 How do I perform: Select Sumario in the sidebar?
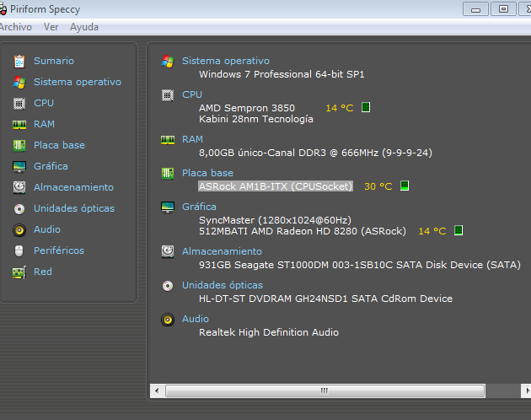(x=54, y=61)
